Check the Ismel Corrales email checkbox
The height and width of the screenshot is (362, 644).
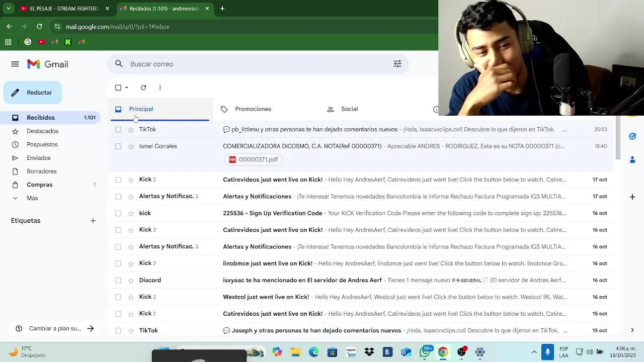pos(118,146)
